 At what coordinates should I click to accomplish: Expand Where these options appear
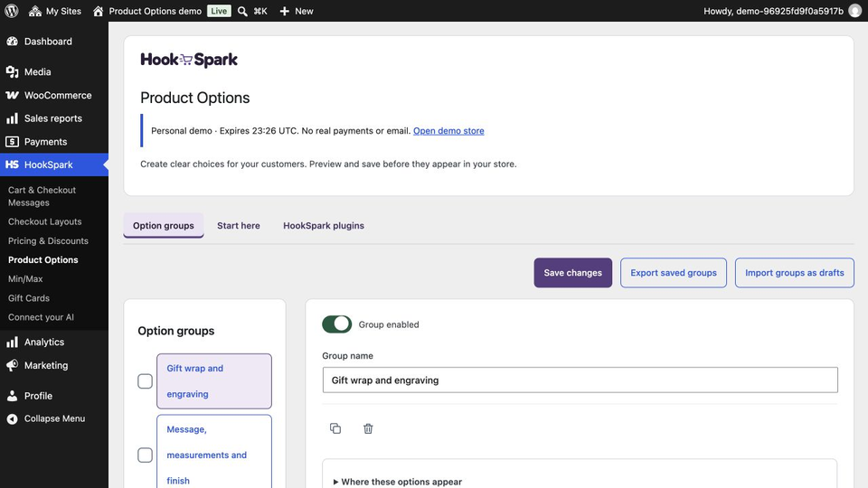398,482
